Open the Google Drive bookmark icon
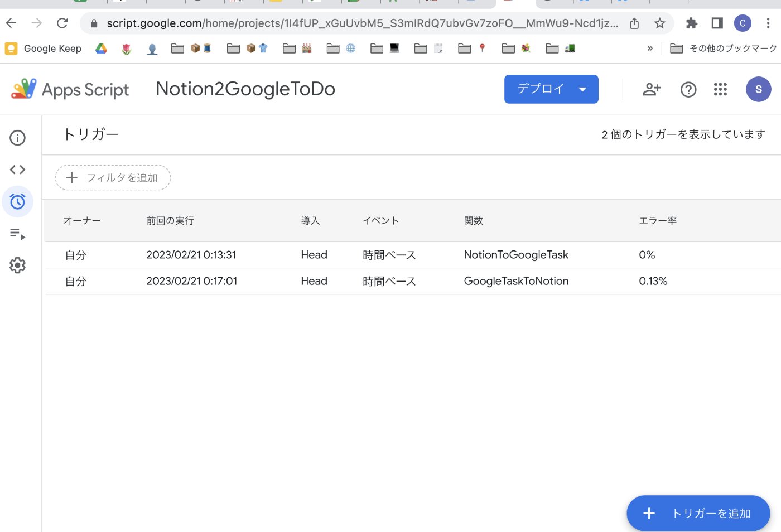The image size is (781, 532). click(x=101, y=49)
